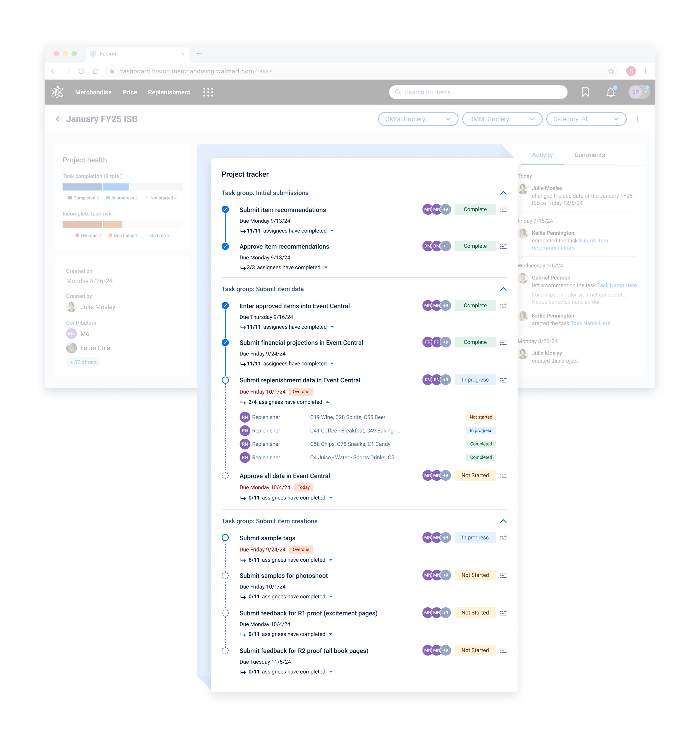Open details icon for Submit sample tags
Image resolution: width=700 pixels, height=737 pixels.
click(503, 538)
